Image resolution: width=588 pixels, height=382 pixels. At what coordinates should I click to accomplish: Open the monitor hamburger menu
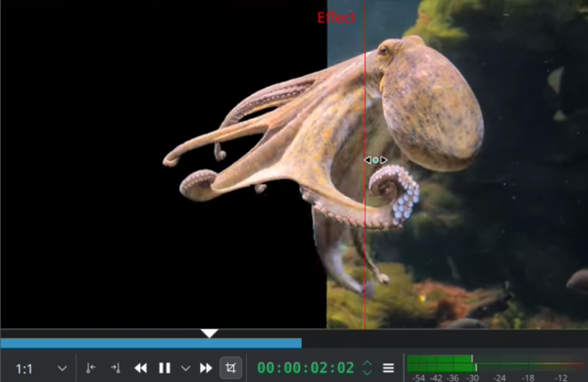pyautogui.click(x=388, y=368)
